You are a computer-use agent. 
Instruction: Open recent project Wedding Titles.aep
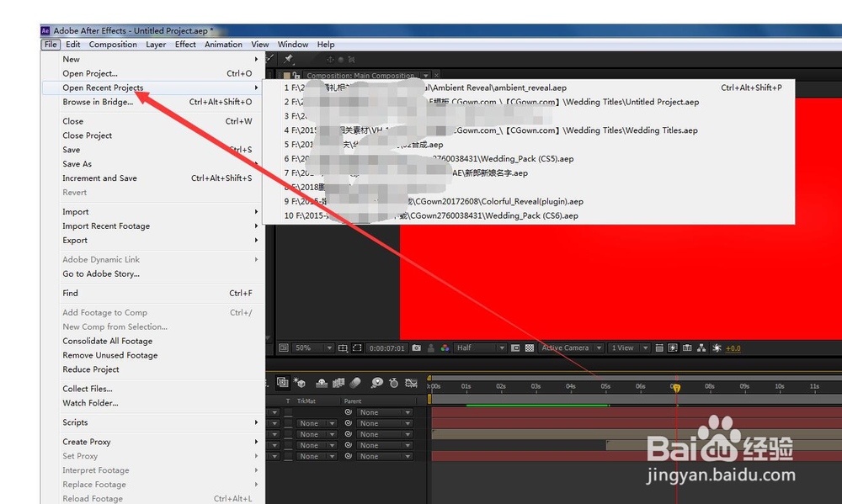pyautogui.click(x=529, y=130)
